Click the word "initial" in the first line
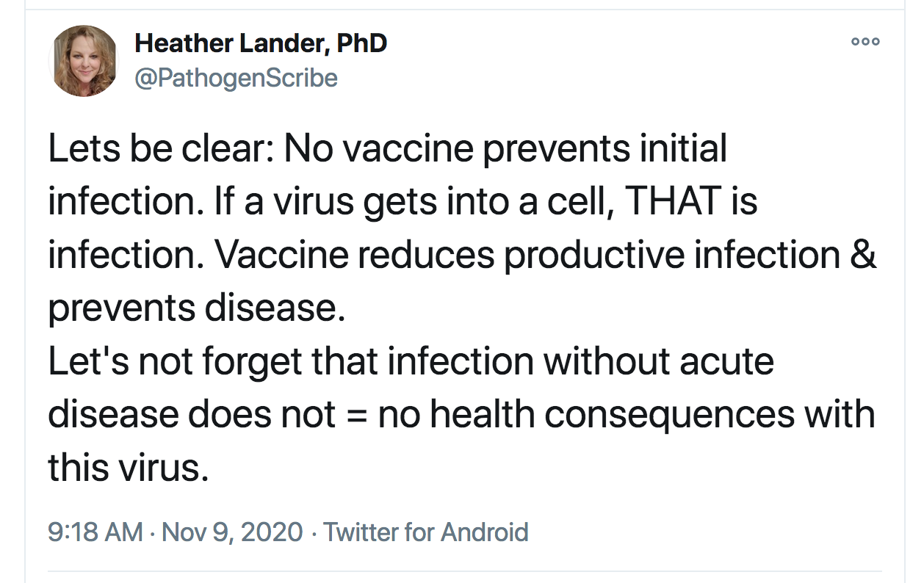Image resolution: width=924 pixels, height=583 pixels. (683, 149)
